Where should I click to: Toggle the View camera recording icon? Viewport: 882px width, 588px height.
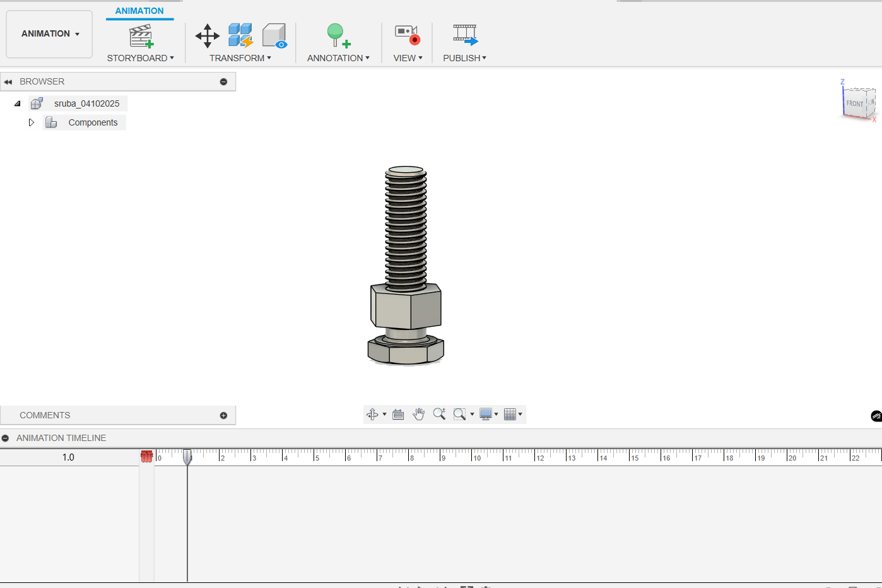click(407, 35)
